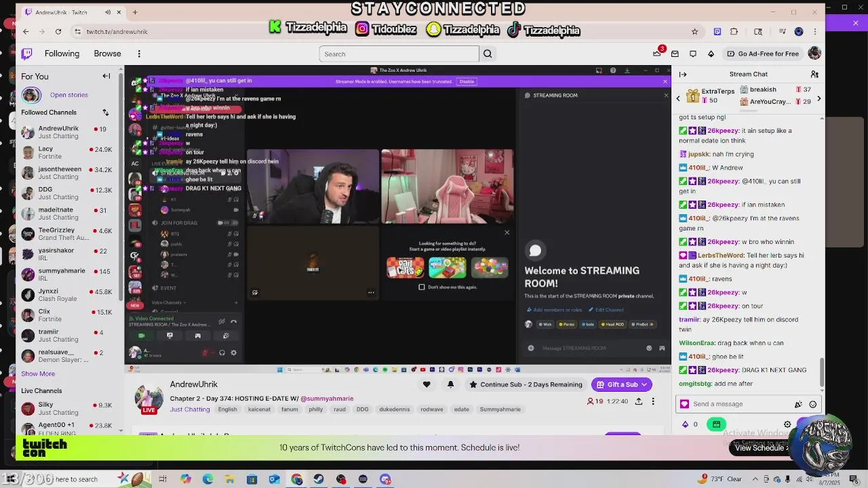
Task: Toggle notification bell for AndrewUhrik
Action: 450,384
